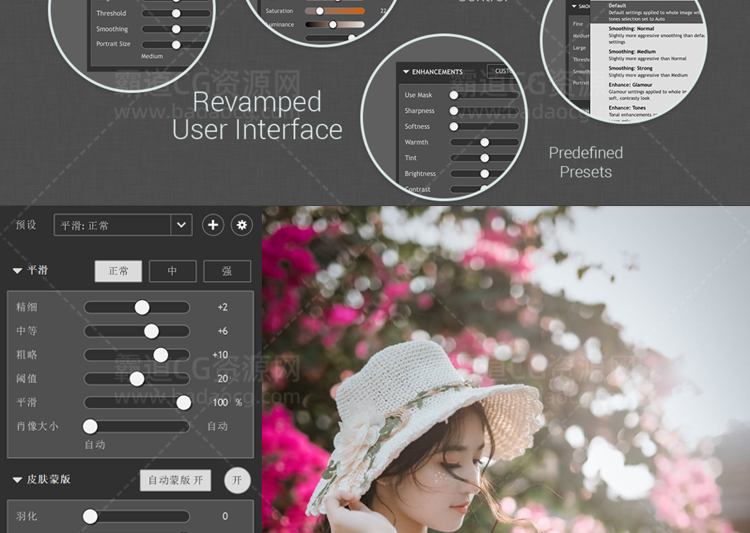
Task: Click Sharpness slider in promo circle
Action: tap(484, 111)
